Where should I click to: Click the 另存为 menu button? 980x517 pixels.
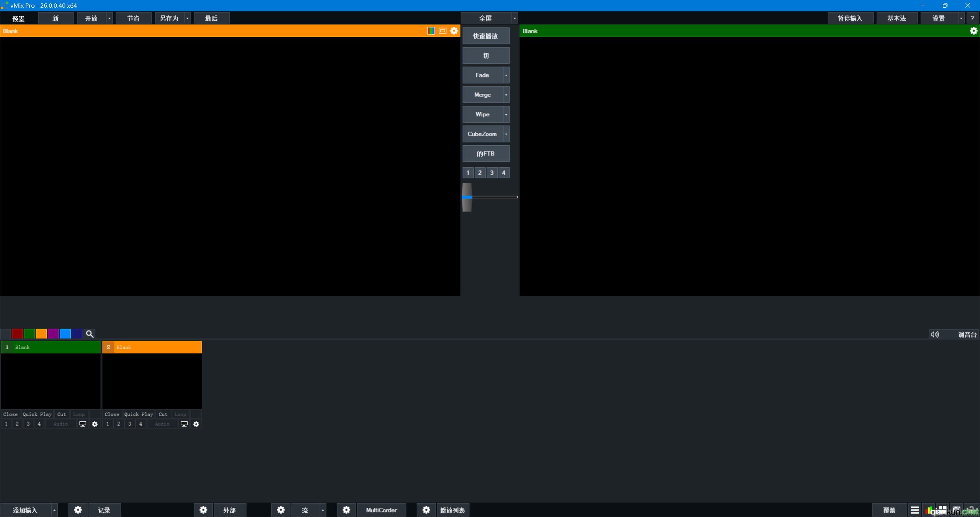point(169,18)
